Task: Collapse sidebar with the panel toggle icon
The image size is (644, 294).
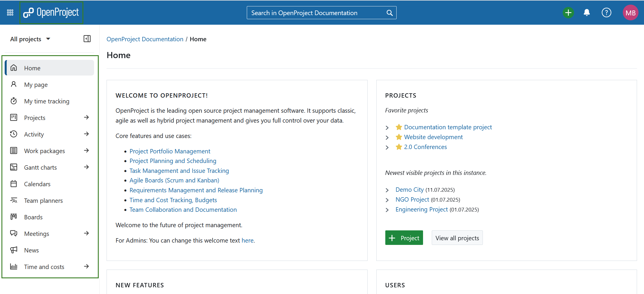Action: pyautogui.click(x=87, y=39)
